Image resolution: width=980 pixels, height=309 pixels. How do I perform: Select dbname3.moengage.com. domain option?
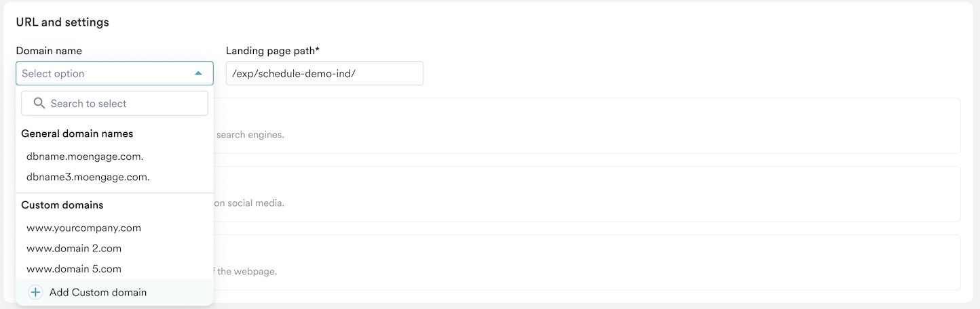coord(88,177)
